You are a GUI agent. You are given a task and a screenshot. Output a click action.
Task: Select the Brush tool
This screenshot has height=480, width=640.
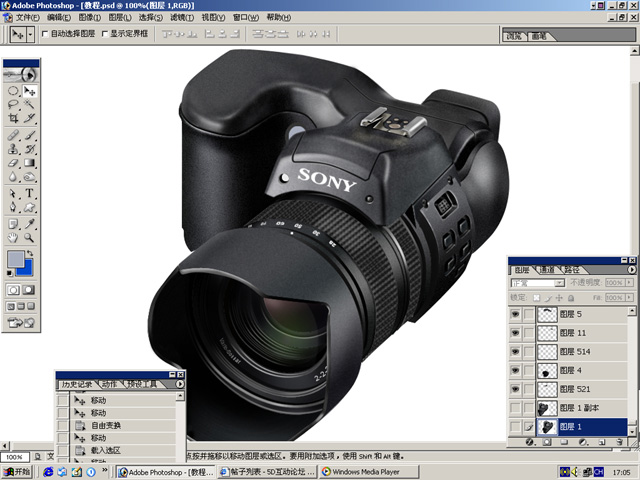pyautogui.click(x=29, y=135)
